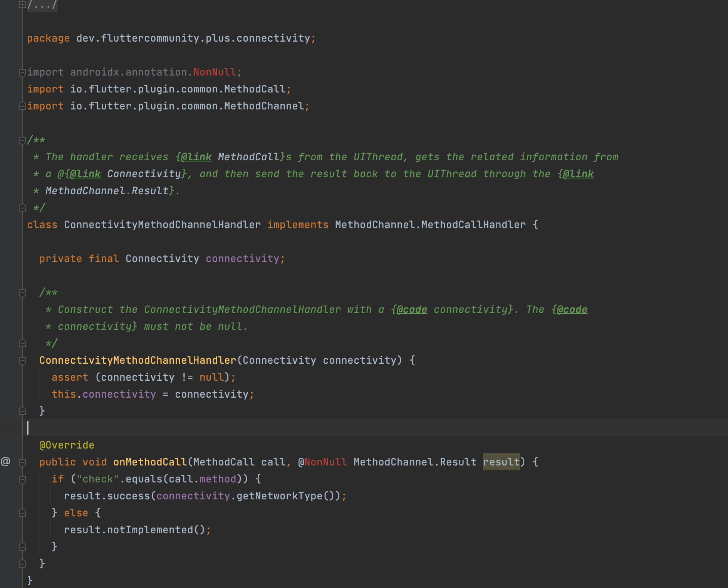
Task: Collapse the class Javadoc starting 'The handler receives'
Action: coord(22,140)
